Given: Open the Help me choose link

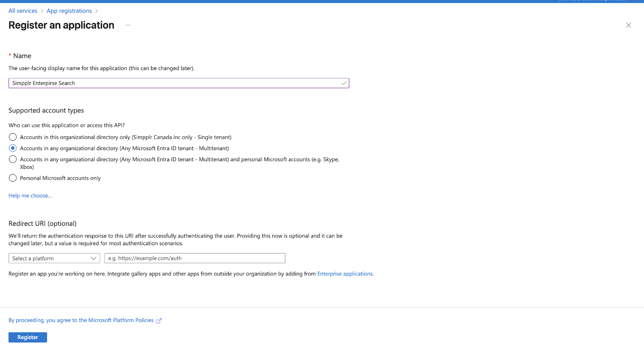Looking at the screenshot, I should [30, 196].
